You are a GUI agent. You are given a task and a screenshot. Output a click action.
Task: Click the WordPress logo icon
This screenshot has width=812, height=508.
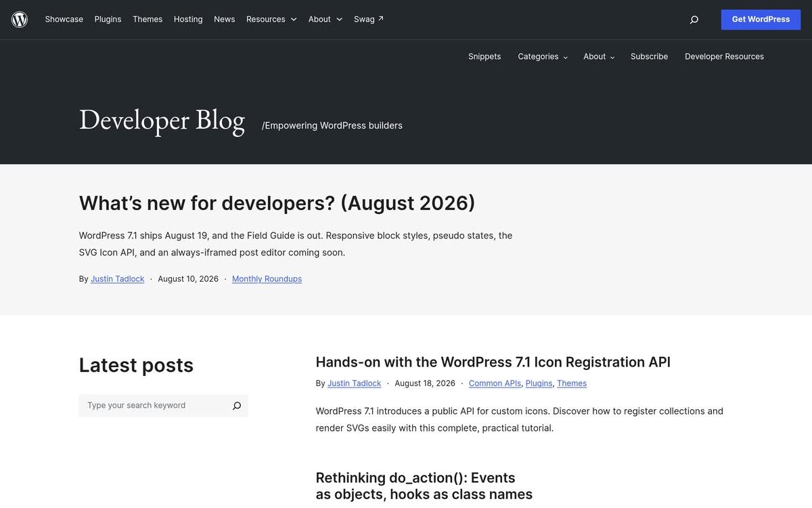click(20, 19)
